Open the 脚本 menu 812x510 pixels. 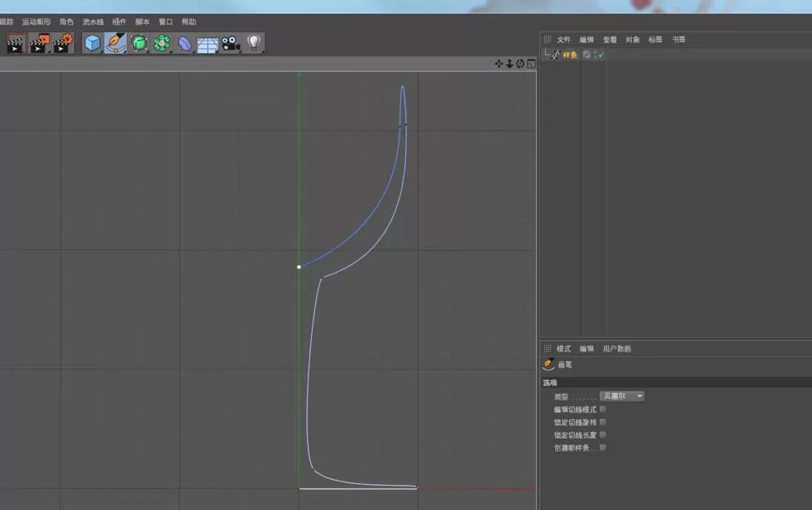coord(142,22)
